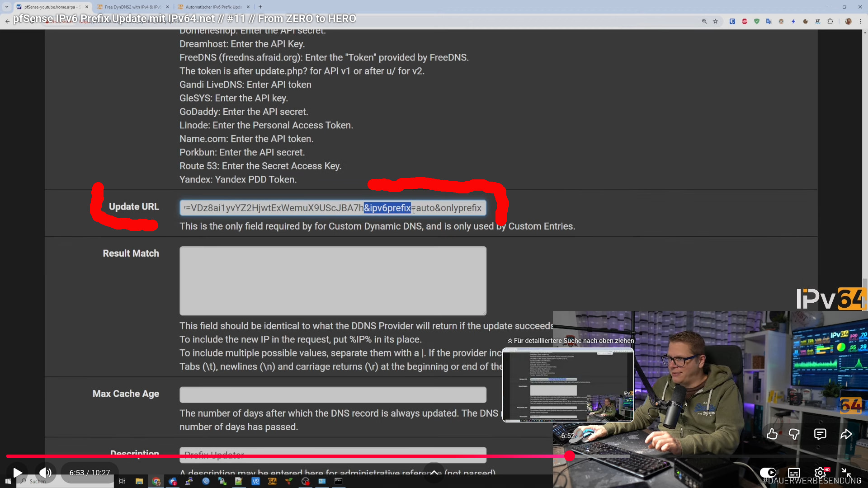Exit fullscreen mode

pyautogui.click(x=846, y=473)
